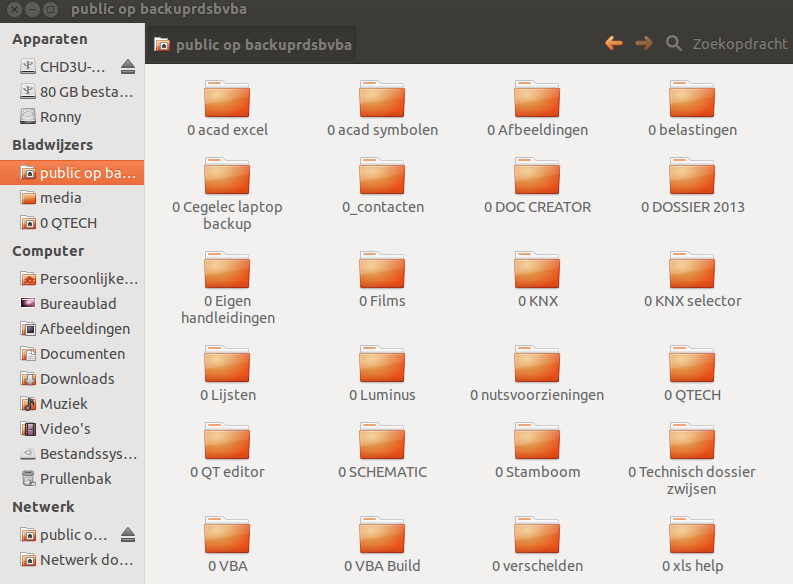The height and width of the screenshot is (584, 793).
Task: Open the 0 VBA Build folder
Action: [382, 536]
